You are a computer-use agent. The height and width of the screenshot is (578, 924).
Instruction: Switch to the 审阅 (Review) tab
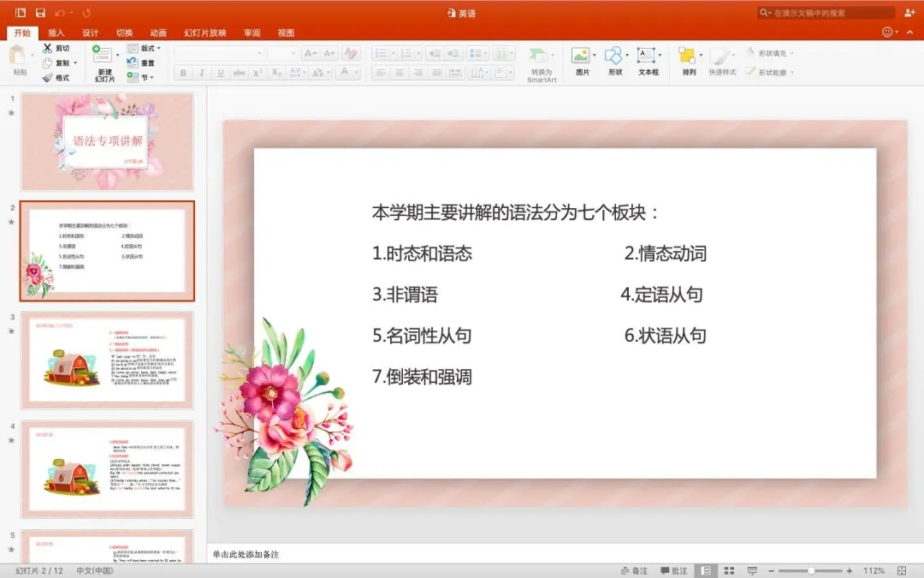click(x=252, y=33)
